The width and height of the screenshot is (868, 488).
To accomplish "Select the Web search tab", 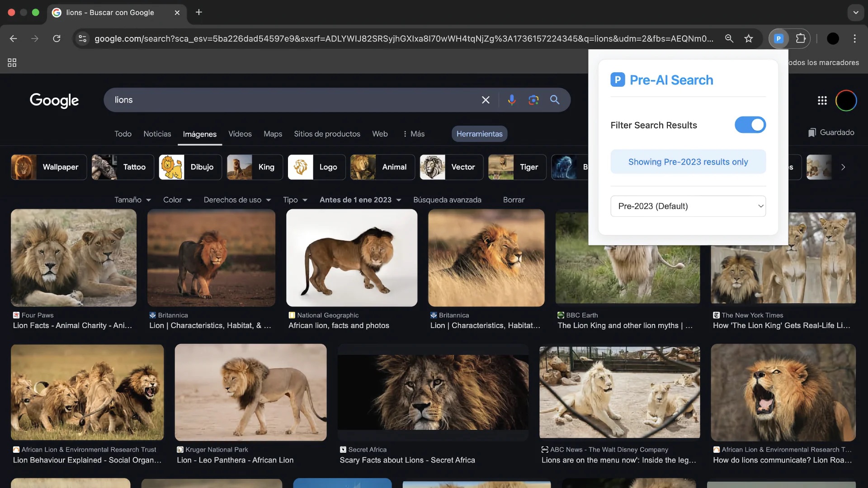I will coord(380,133).
